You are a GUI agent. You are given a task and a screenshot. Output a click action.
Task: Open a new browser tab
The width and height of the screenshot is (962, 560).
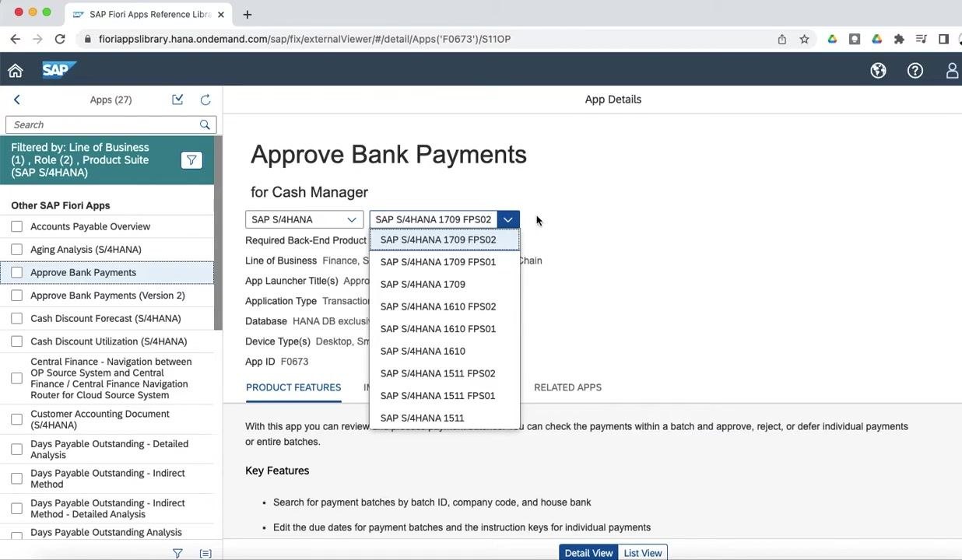pos(248,14)
